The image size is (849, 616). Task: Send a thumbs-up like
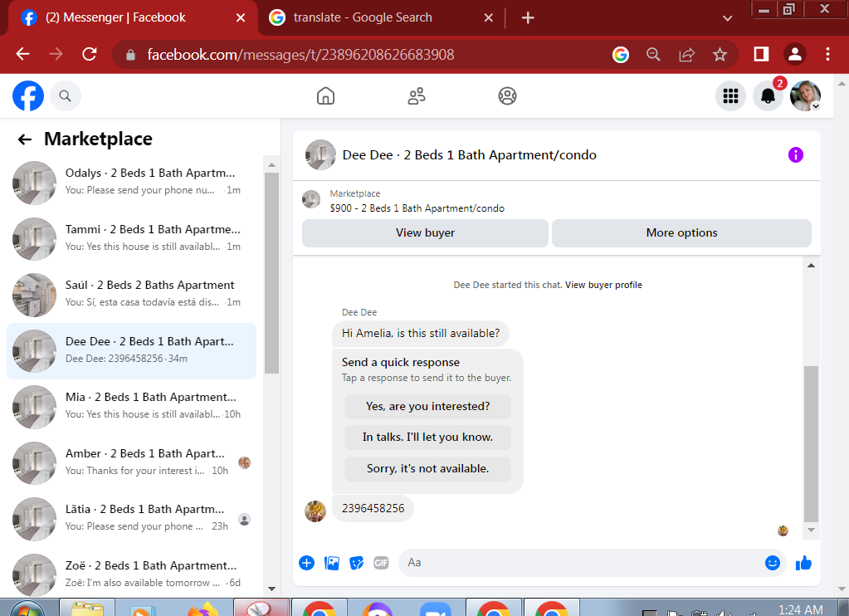click(x=803, y=563)
